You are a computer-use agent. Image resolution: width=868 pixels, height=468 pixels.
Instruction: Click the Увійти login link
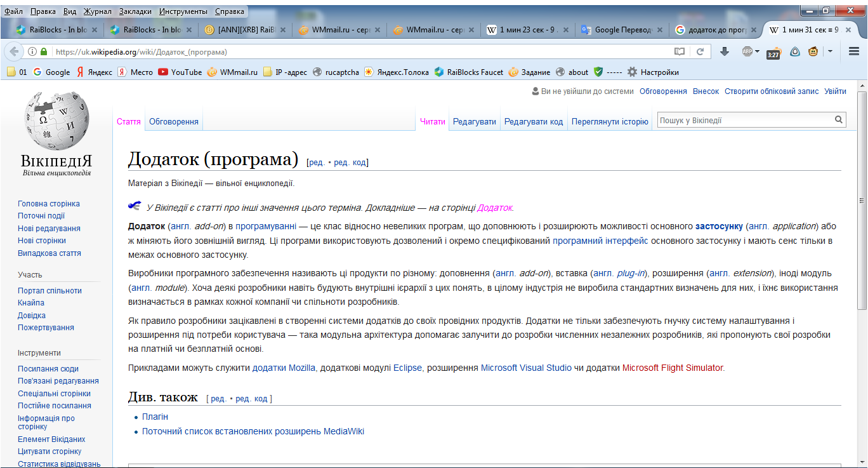pyautogui.click(x=835, y=91)
